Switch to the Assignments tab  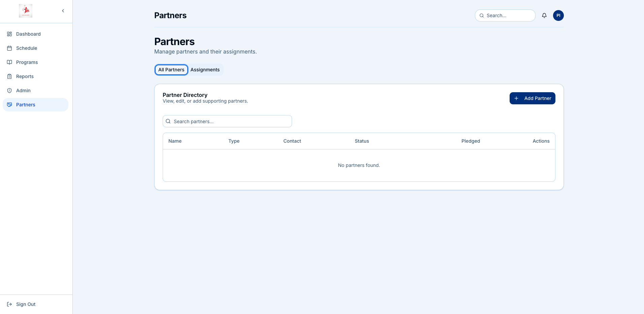pos(205,70)
